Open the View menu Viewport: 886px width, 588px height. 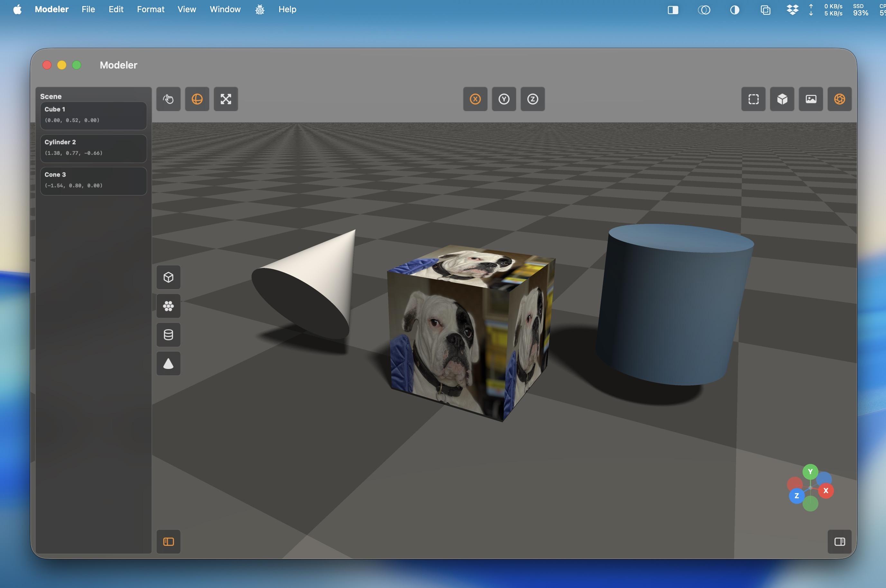click(x=187, y=9)
